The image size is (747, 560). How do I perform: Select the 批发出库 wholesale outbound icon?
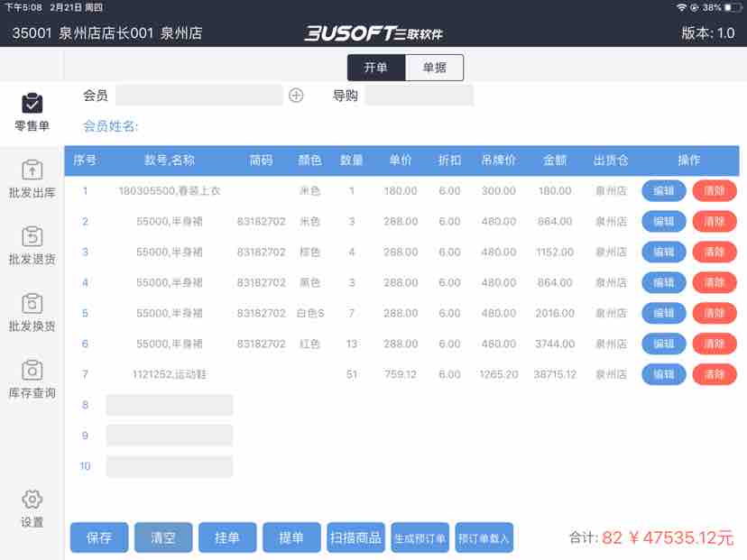tap(32, 170)
